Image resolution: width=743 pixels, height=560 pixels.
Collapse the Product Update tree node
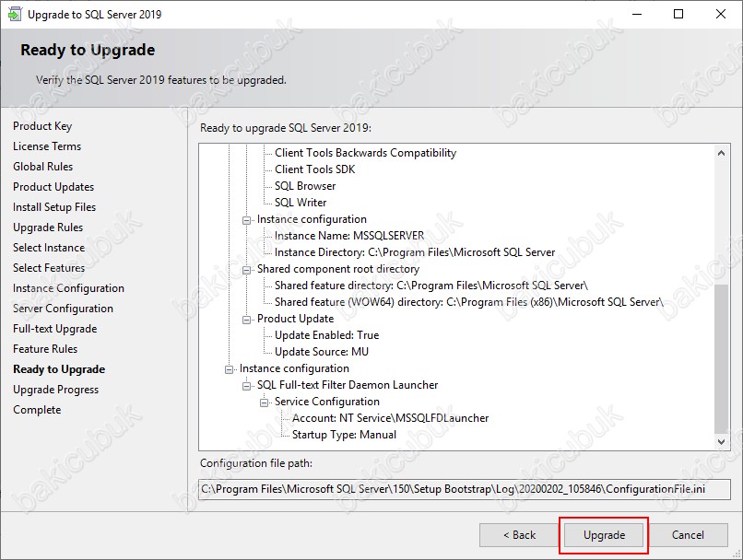(x=247, y=320)
